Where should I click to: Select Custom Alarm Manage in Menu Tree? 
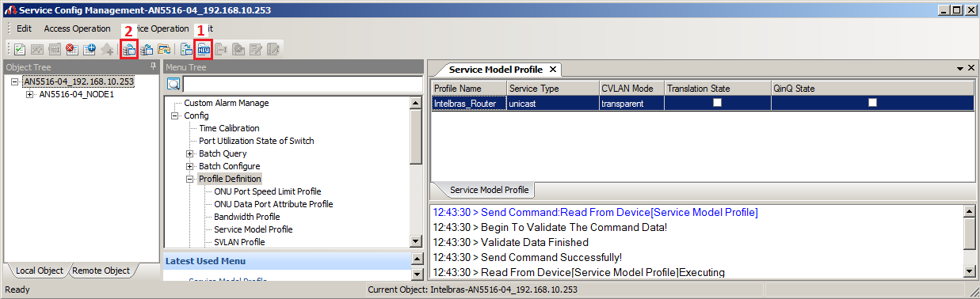click(x=227, y=103)
